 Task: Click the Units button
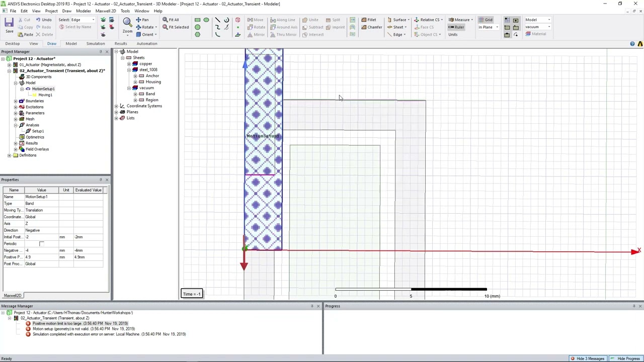tap(453, 35)
